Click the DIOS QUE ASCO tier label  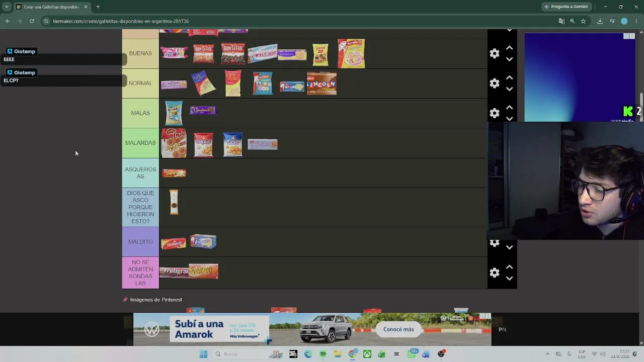click(x=140, y=207)
